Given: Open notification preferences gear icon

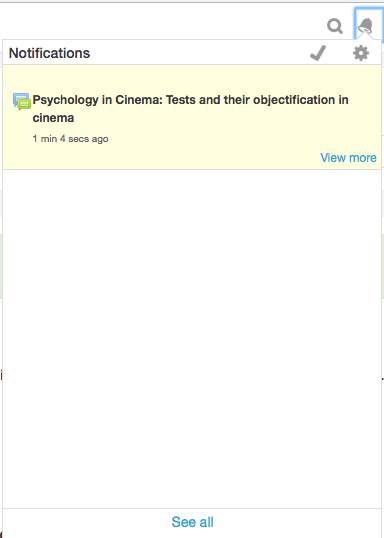Looking at the screenshot, I should (x=361, y=53).
